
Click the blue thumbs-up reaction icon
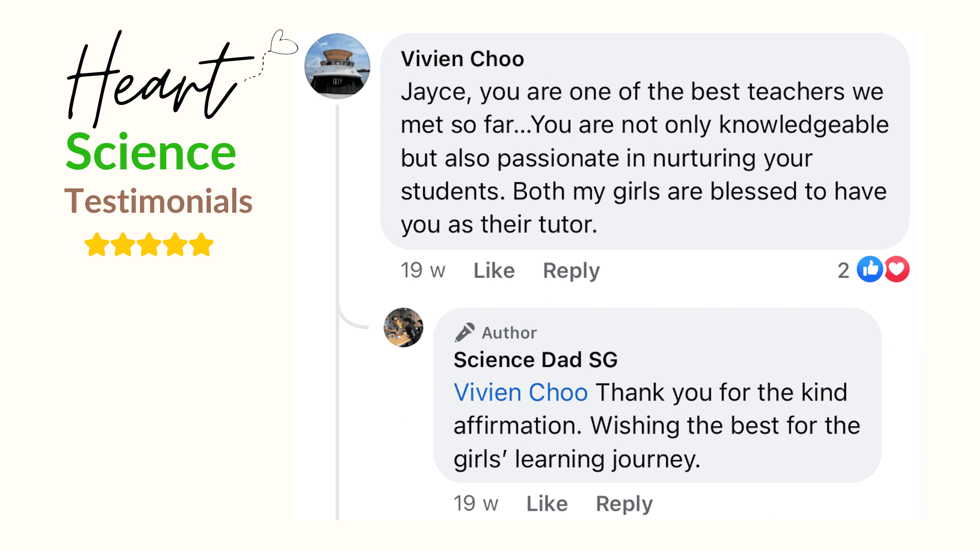(869, 269)
